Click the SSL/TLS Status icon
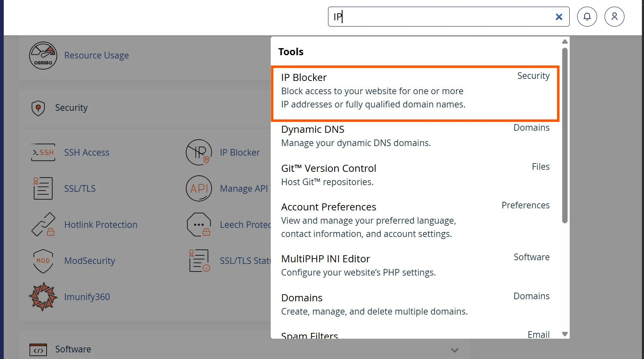 coord(199,261)
